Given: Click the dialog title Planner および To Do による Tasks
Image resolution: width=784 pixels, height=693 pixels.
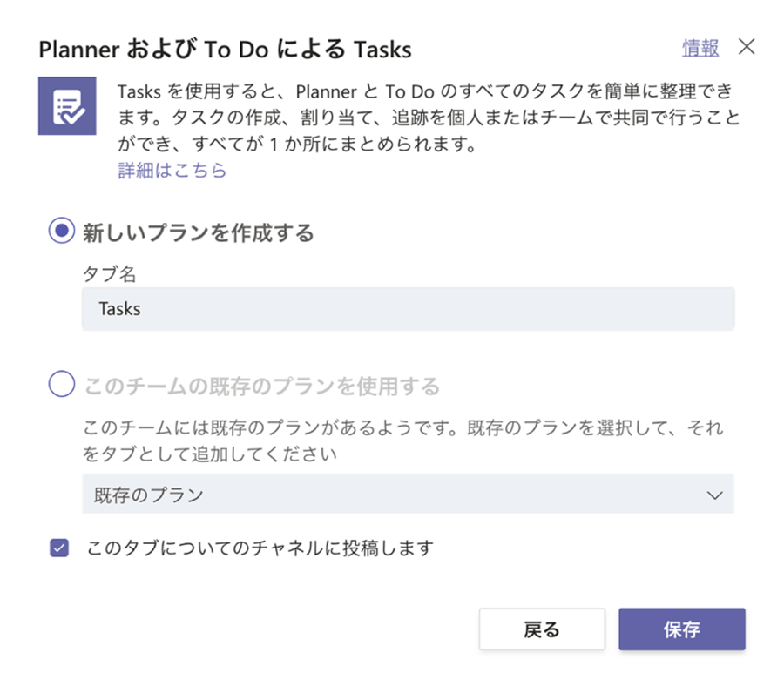Looking at the screenshot, I should 225,50.
